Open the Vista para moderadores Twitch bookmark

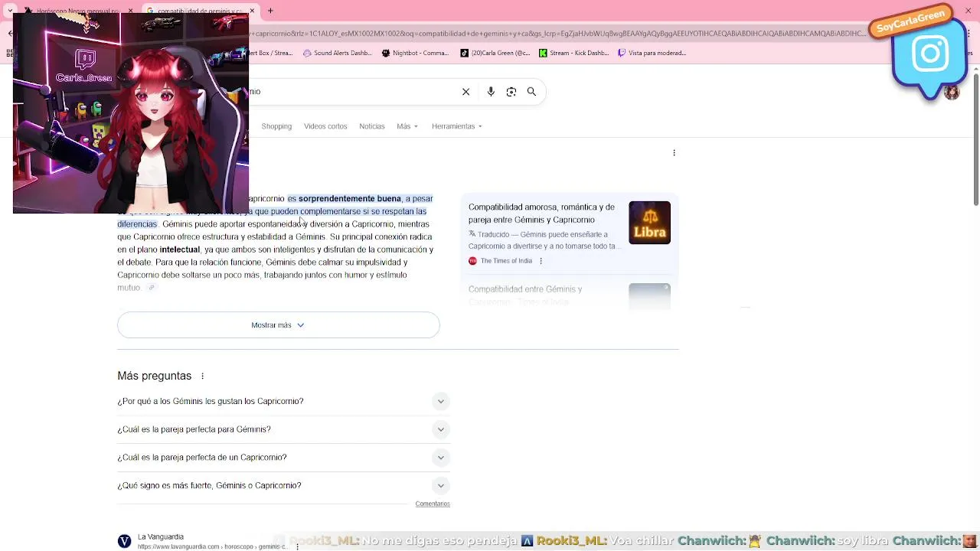[652, 53]
